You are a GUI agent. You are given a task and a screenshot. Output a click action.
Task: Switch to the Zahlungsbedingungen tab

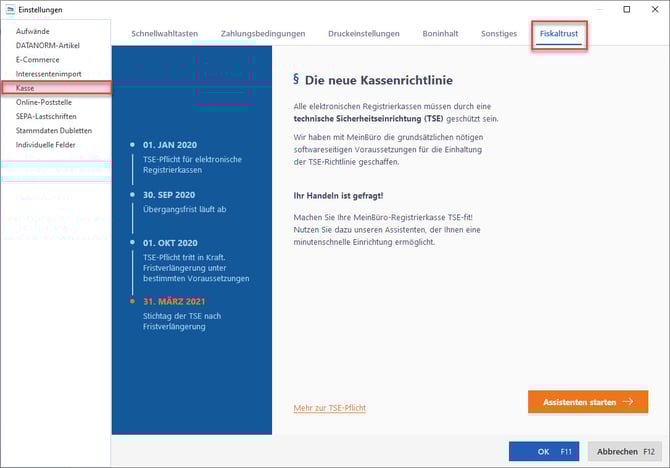click(x=263, y=34)
